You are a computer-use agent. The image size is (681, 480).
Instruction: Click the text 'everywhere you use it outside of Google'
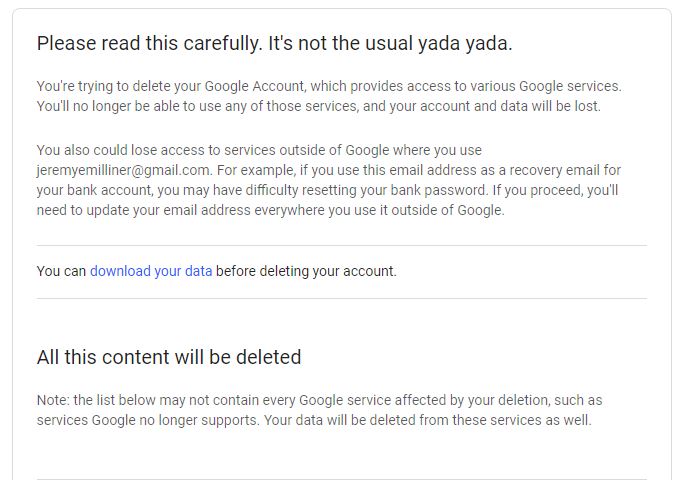pyautogui.click(x=377, y=210)
